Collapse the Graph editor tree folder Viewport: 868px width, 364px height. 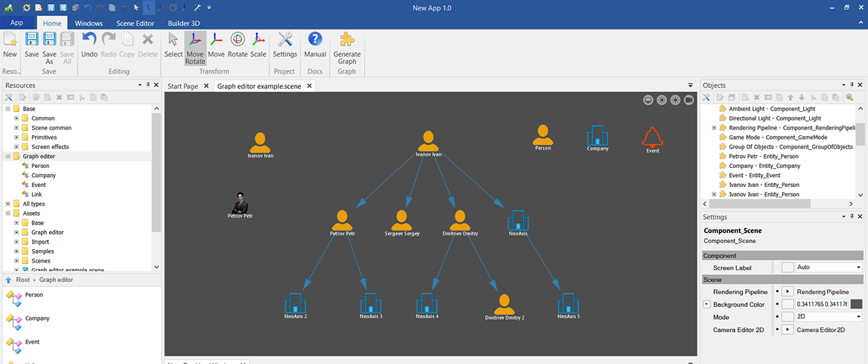pyautogui.click(x=8, y=157)
